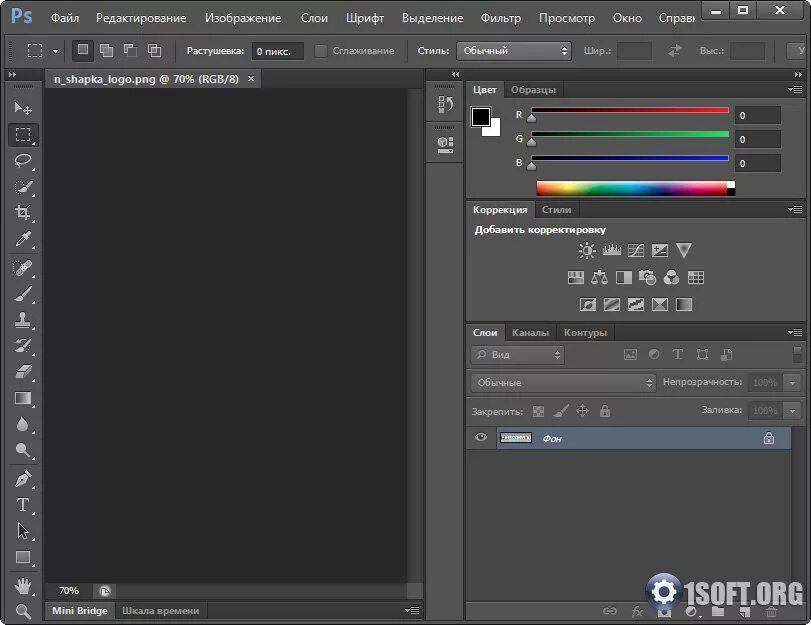Switch to the Шкала времени tab
The width and height of the screenshot is (811, 625).
160,611
